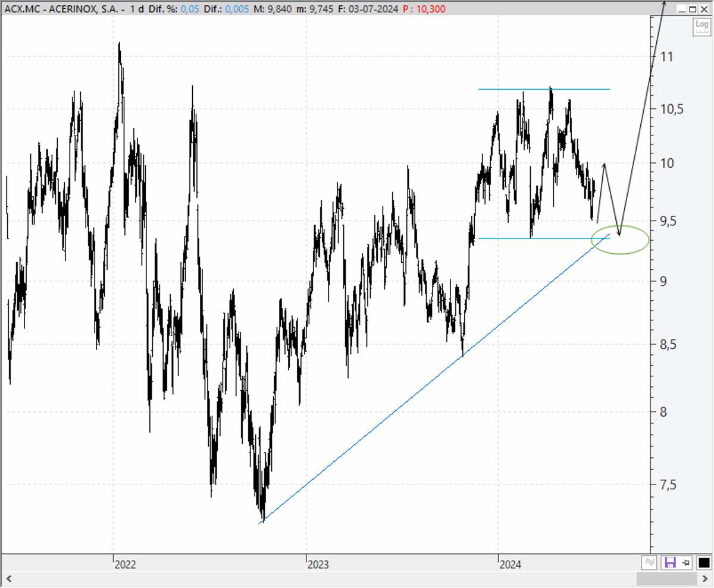Open the black color swatch

[704, 562]
